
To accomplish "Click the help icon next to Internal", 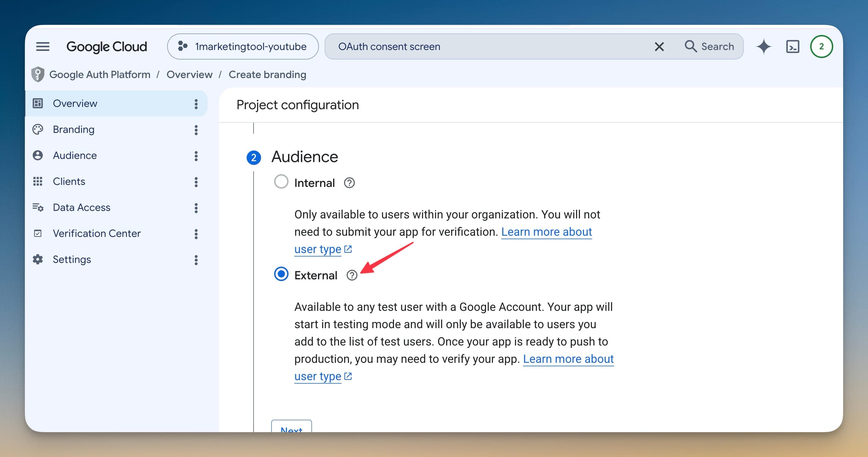I will (x=349, y=183).
